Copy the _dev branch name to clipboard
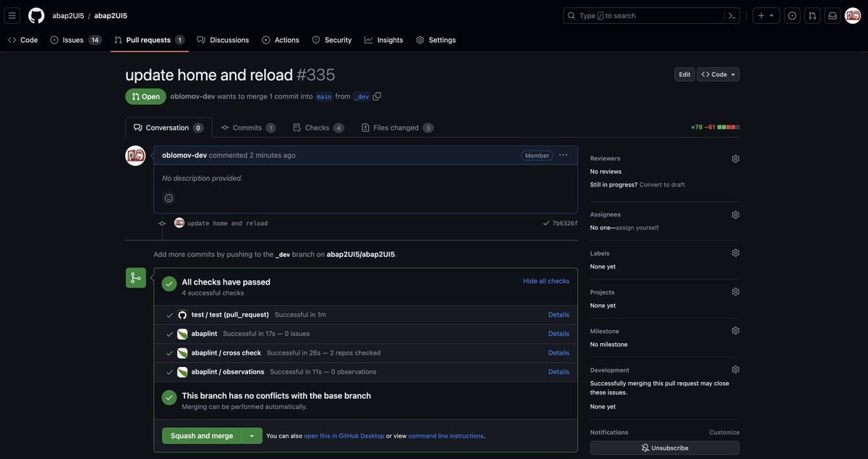The width and height of the screenshot is (868, 459). (x=377, y=96)
